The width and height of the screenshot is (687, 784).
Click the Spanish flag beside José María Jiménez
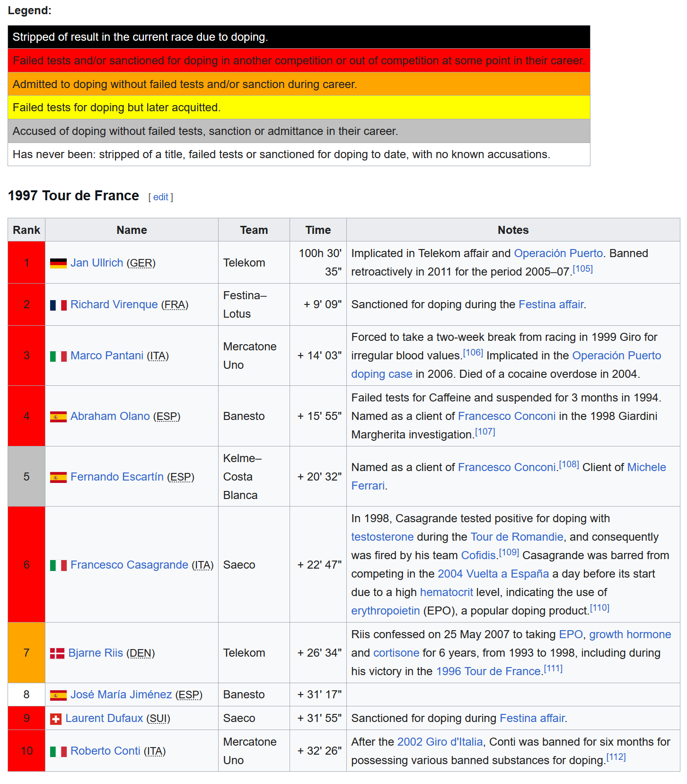(58, 695)
